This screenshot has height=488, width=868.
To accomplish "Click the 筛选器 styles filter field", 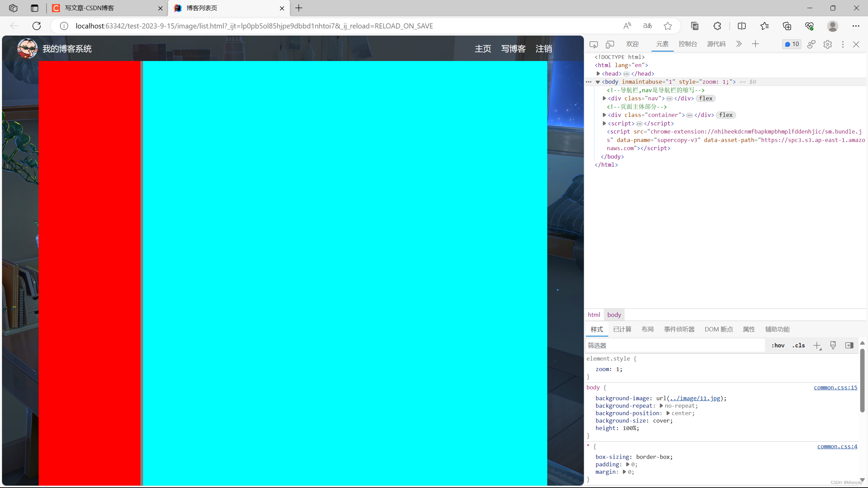I will (x=675, y=345).
